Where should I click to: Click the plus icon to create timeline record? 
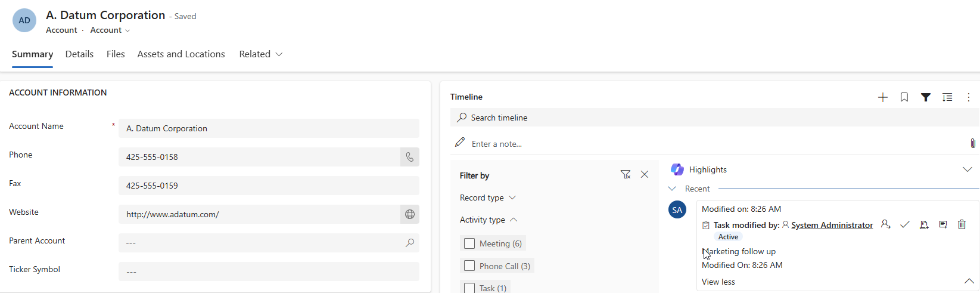click(883, 97)
